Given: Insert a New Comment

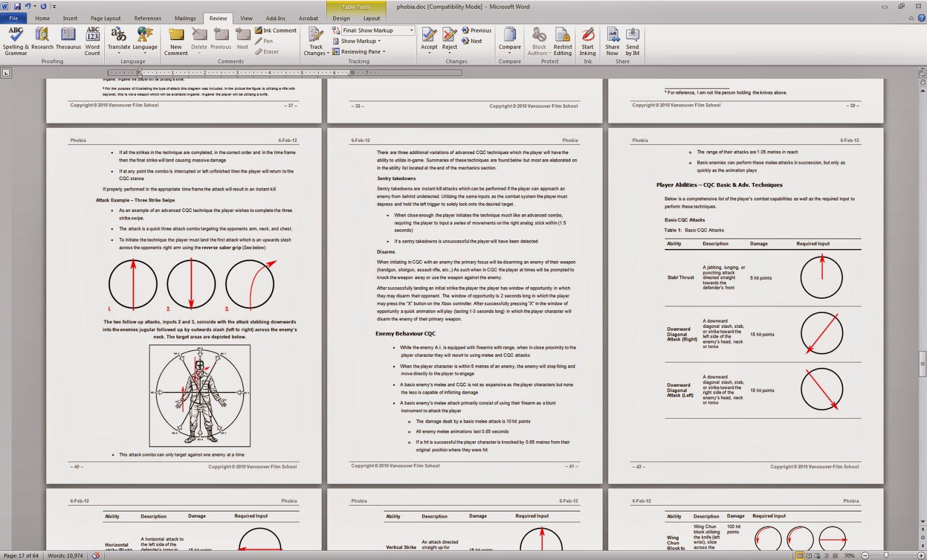Looking at the screenshot, I should [x=176, y=42].
